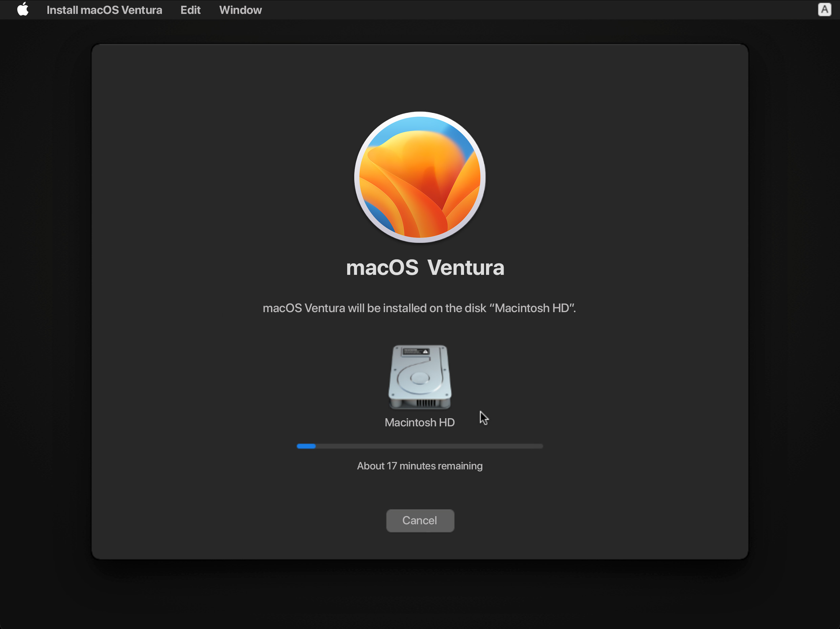Open the Window menu
Screen dimensions: 840x629
tap(240, 10)
